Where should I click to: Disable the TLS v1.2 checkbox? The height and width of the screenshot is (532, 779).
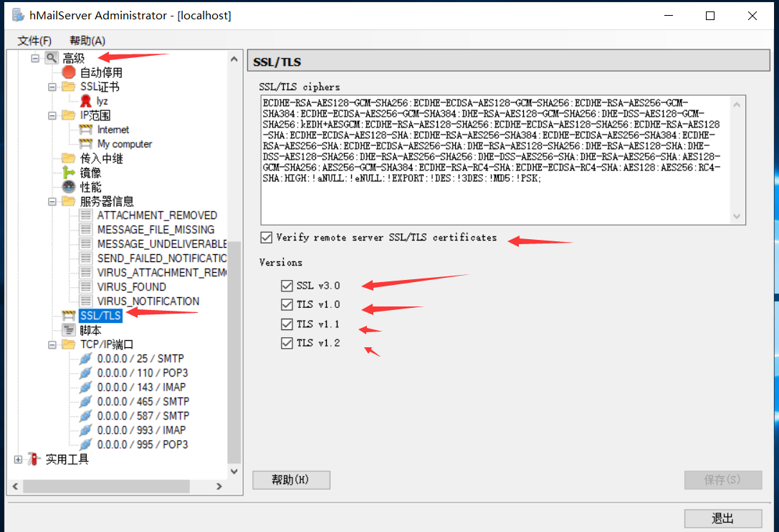coord(287,342)
